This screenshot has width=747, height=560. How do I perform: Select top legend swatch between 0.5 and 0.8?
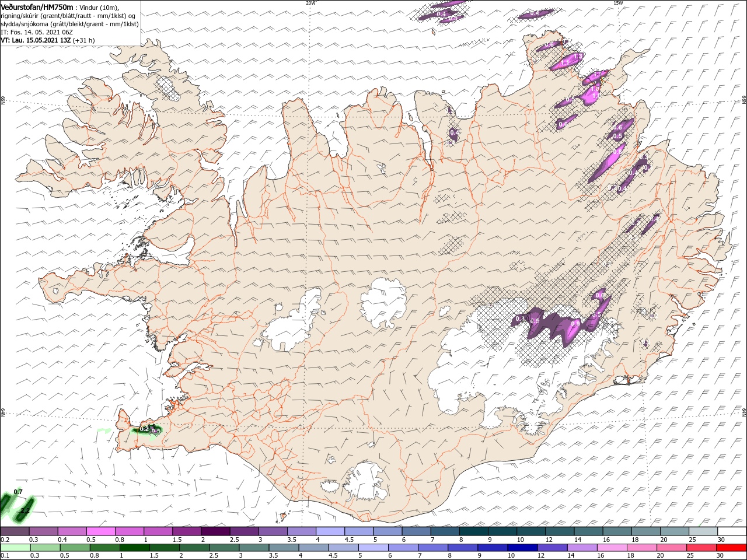pos(101,531)
